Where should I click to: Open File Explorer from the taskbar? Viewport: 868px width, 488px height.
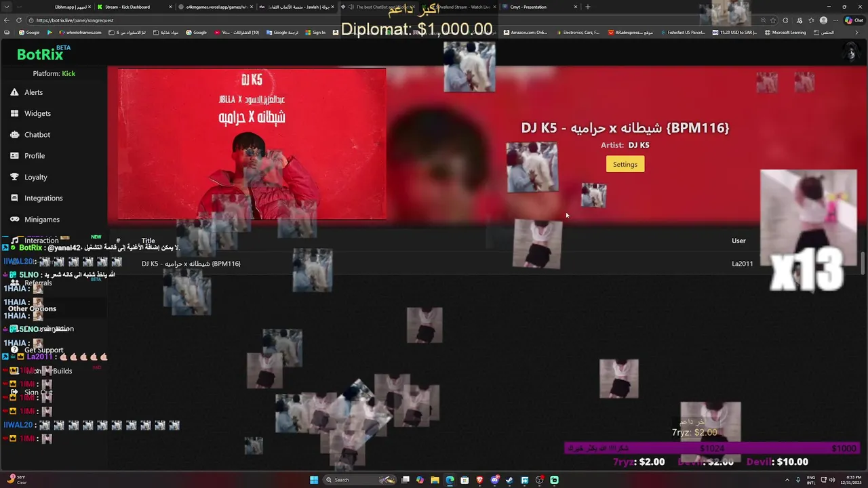(435, 480)
